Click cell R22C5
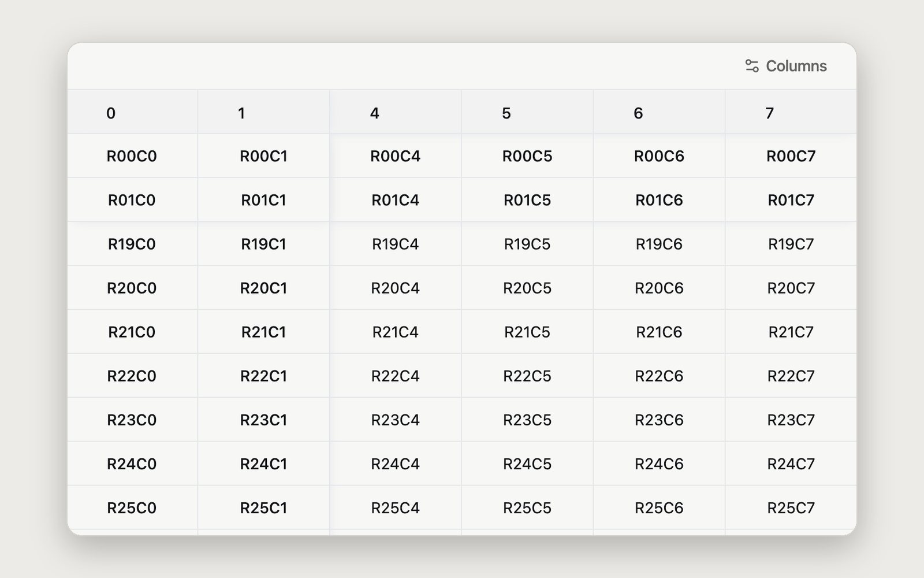The image size is (924, 578). point(527,376)
